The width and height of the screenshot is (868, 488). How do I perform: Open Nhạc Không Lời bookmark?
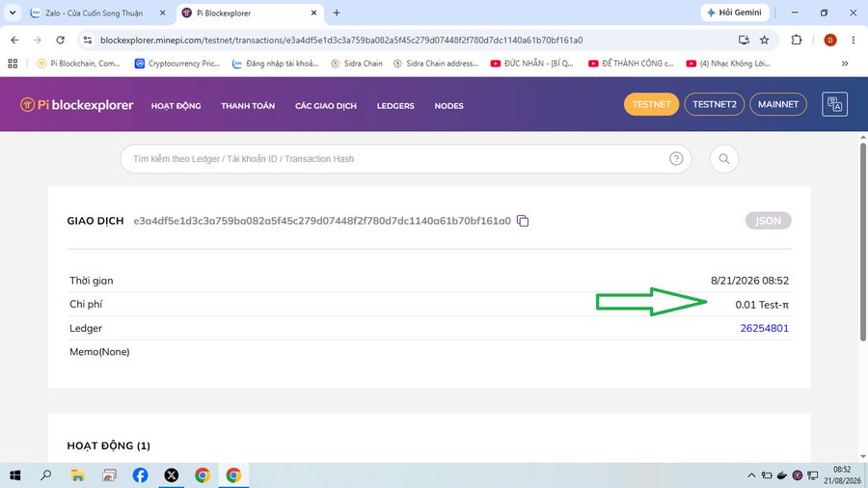(x=728, y=64)
